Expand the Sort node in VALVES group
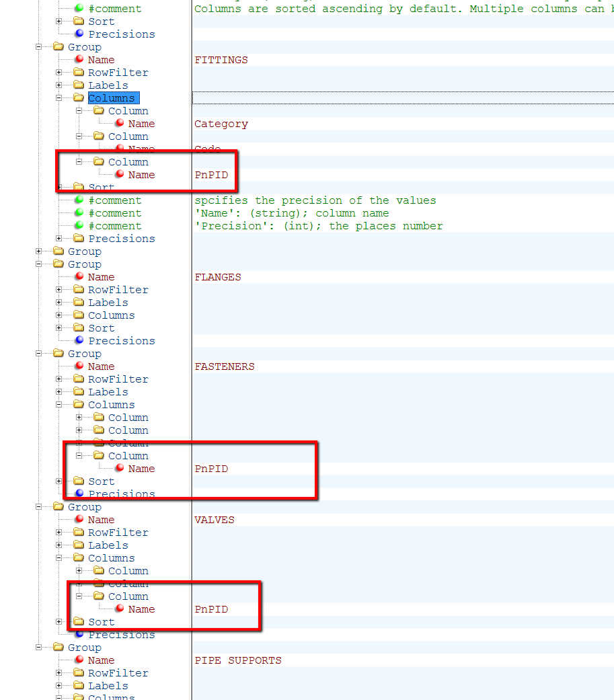 tap(58, 621)
